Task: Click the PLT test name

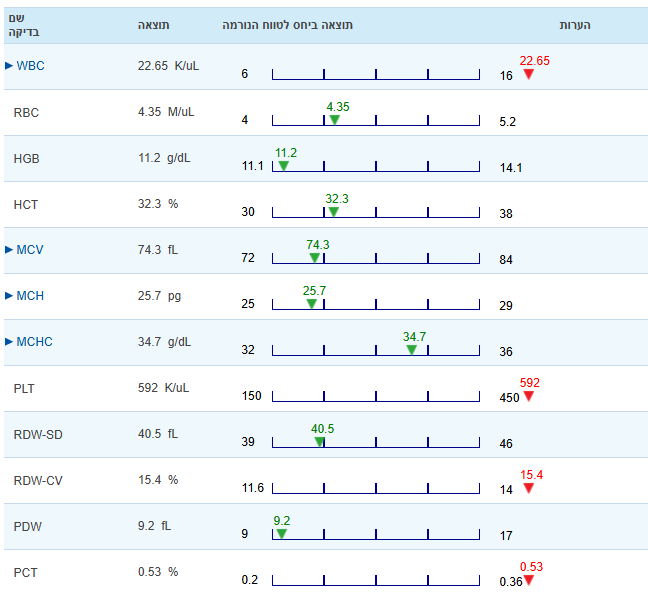Action: [24, 388]
